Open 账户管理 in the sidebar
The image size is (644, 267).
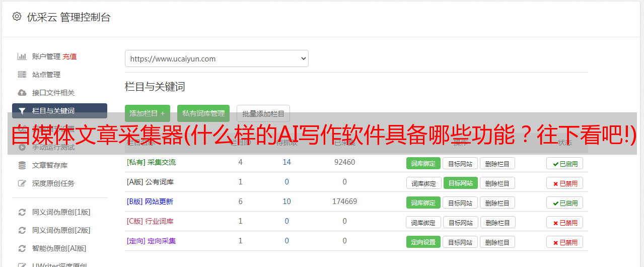click(x=46, y=56)
